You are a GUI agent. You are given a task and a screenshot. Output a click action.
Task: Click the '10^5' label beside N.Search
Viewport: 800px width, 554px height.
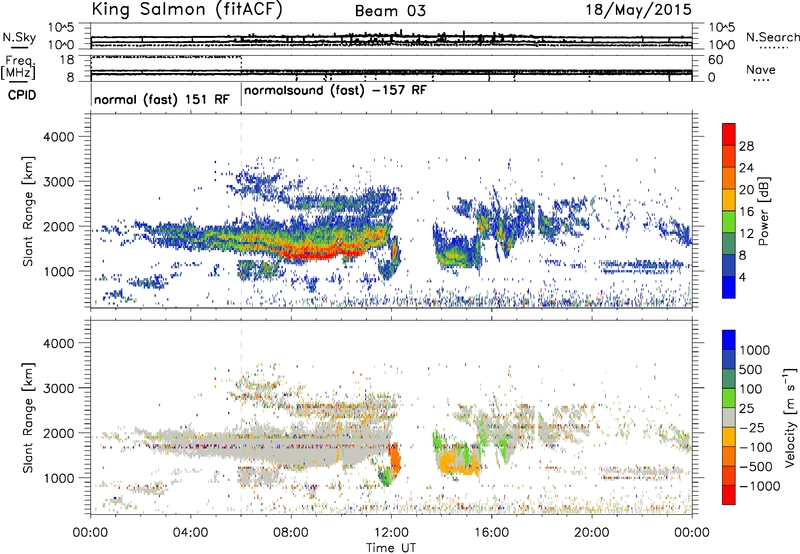click(x=721, y=28)
